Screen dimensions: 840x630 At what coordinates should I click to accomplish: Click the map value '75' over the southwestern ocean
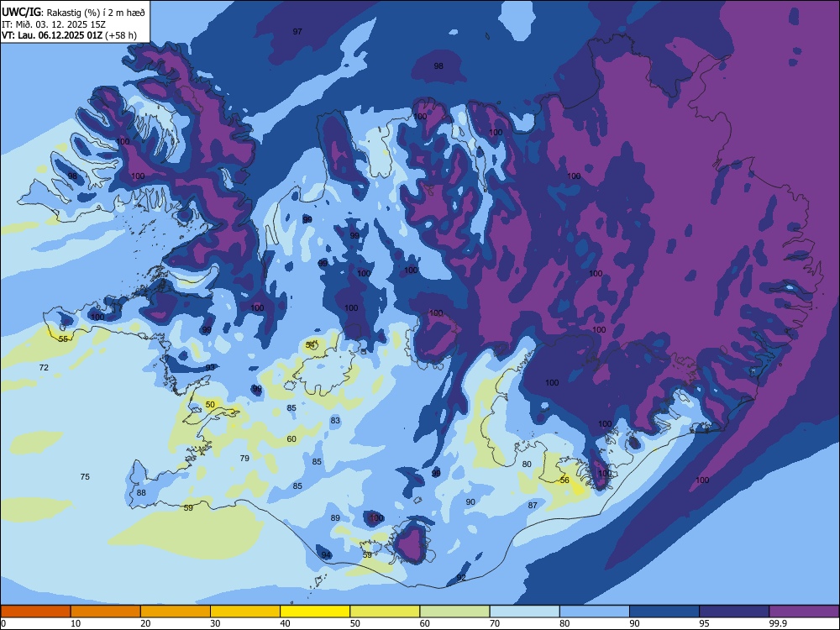click(x=85, y=477)
